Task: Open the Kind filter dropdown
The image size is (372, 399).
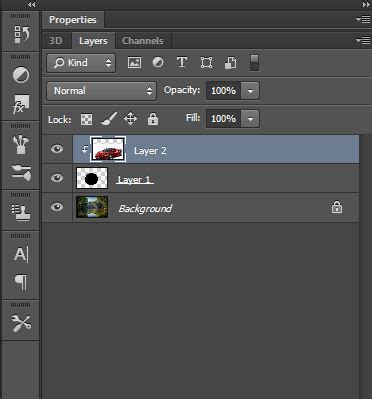Action: click(81, 63)
